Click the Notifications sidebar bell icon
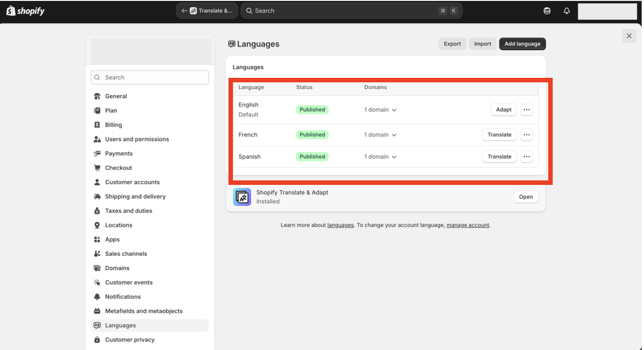 click(x=97, y=297)
